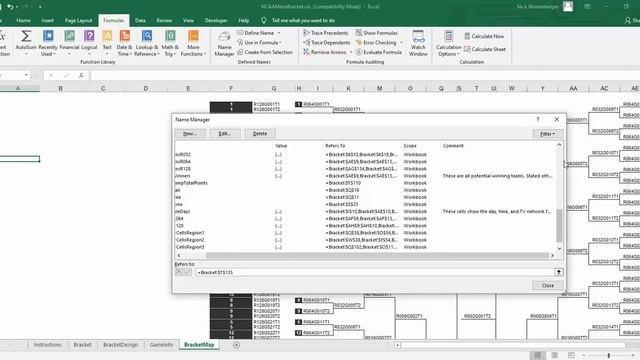
Task: Click the Undo arrow in title bar
Action: [x=10, y=7]
